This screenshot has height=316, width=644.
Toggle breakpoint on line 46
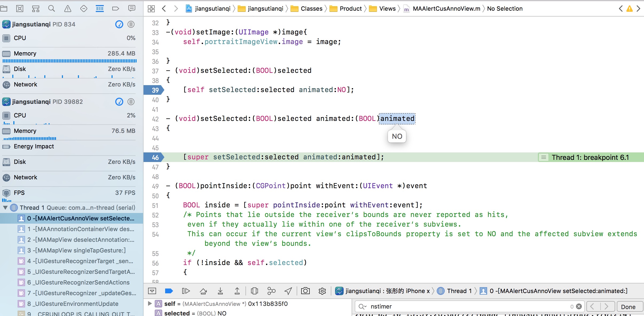point(154,157)
